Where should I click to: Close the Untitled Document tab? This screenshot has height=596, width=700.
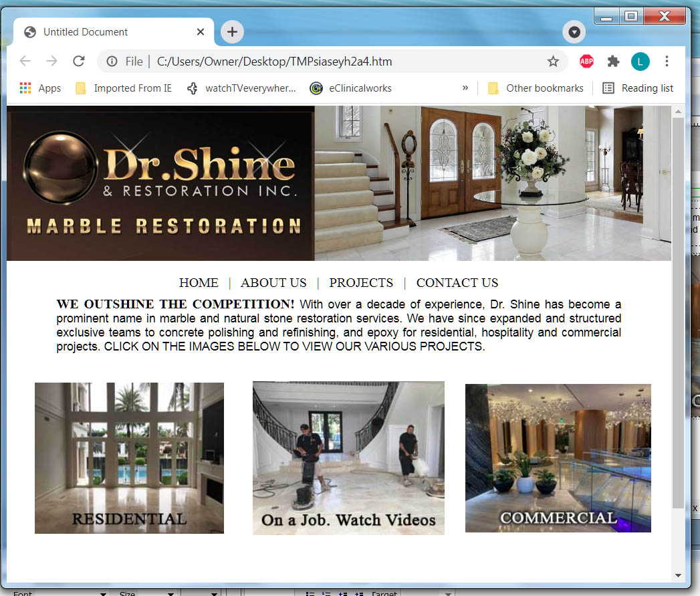coord(201,31)
